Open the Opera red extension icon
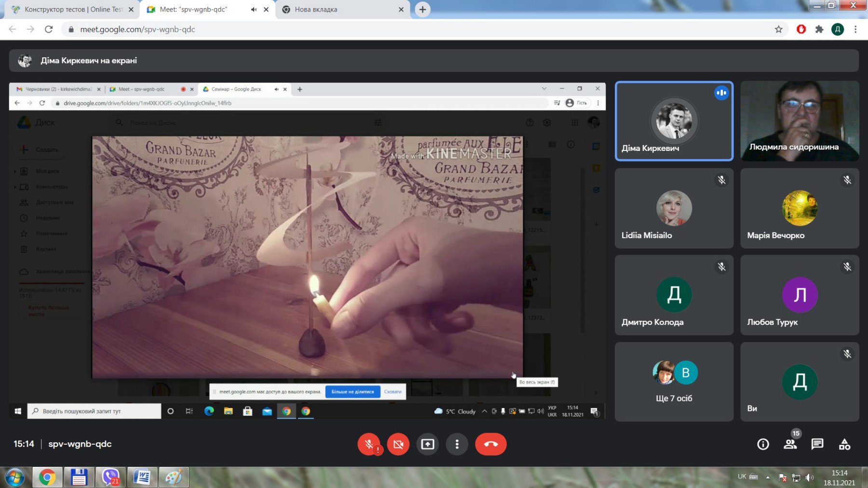Screen dimensions: 868x488 801,29
